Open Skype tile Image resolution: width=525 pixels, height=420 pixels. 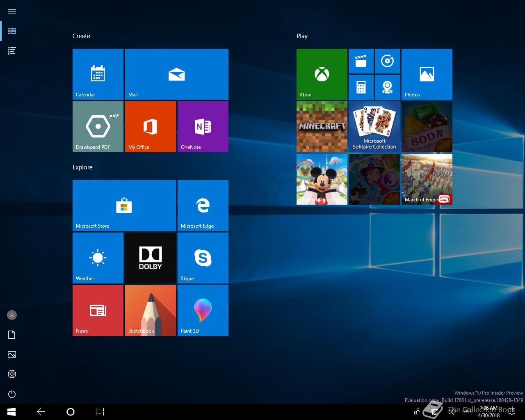[x=203, y=258]
